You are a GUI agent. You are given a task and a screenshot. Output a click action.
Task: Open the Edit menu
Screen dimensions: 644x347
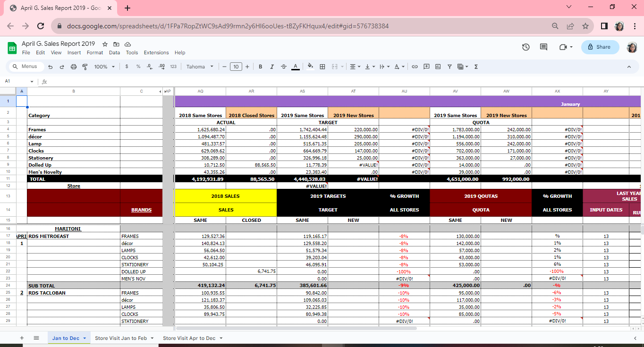pos(41,53)
